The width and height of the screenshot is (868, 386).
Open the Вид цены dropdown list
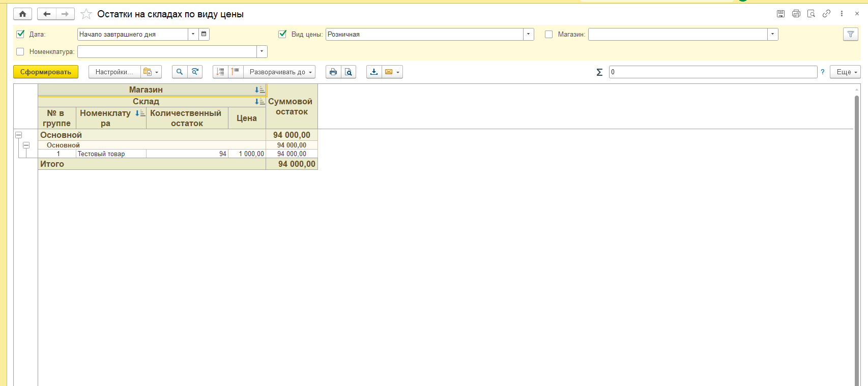point(528,34)
